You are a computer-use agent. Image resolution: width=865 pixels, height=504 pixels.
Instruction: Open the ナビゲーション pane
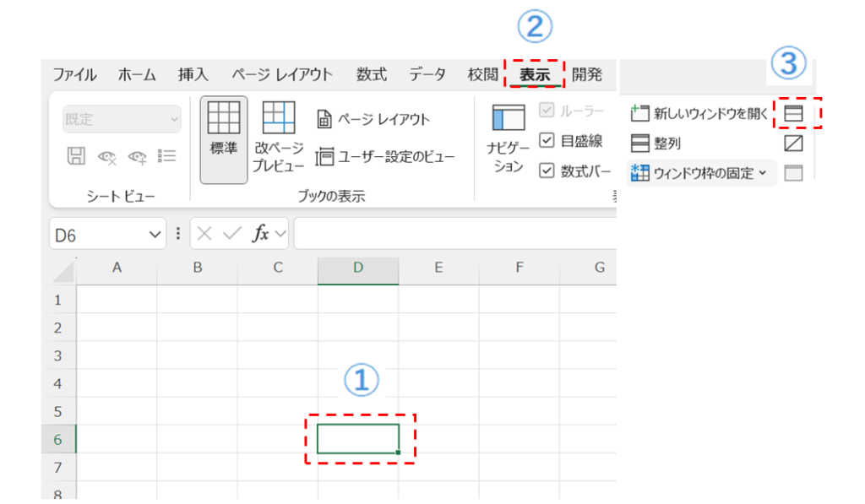coord(509,138)
